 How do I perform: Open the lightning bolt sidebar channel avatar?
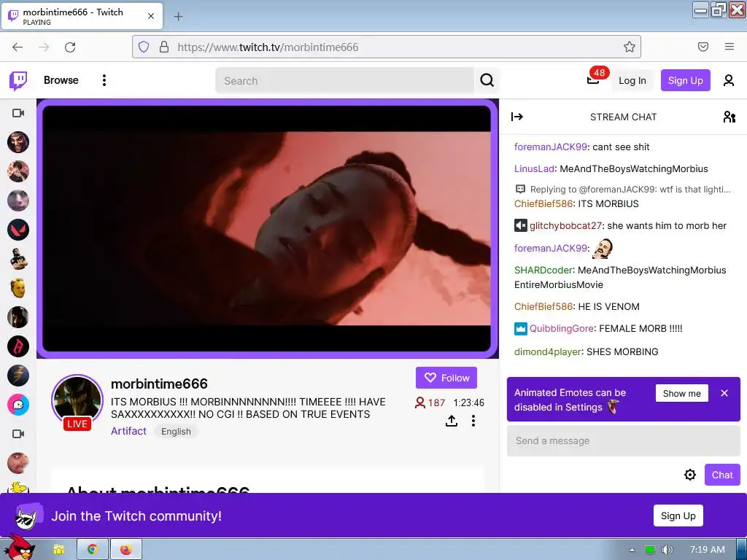(18, 376)
